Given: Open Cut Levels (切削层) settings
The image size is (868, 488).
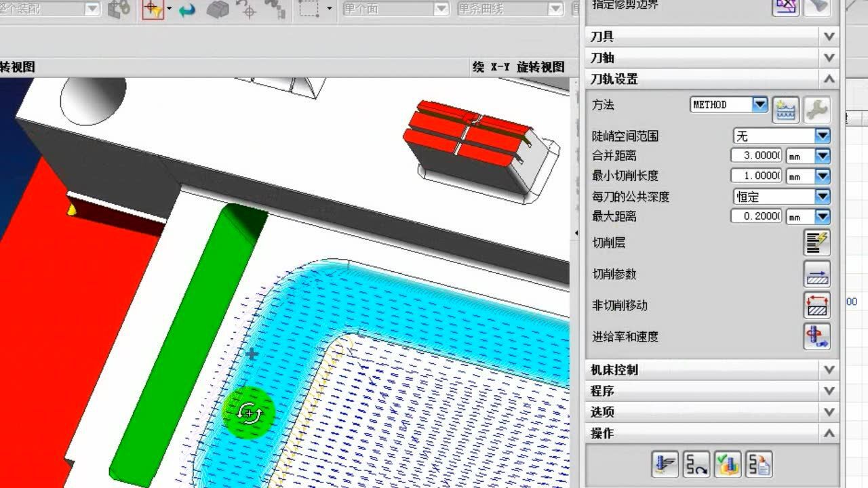Looking at the screenshot, I should click(x=816, y=243).
